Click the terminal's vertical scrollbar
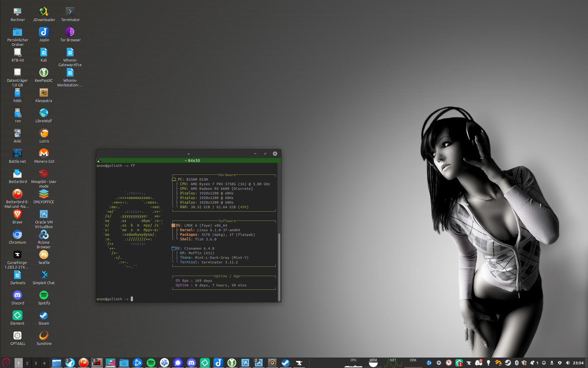 pyautogui.click(x=279, y=267)
